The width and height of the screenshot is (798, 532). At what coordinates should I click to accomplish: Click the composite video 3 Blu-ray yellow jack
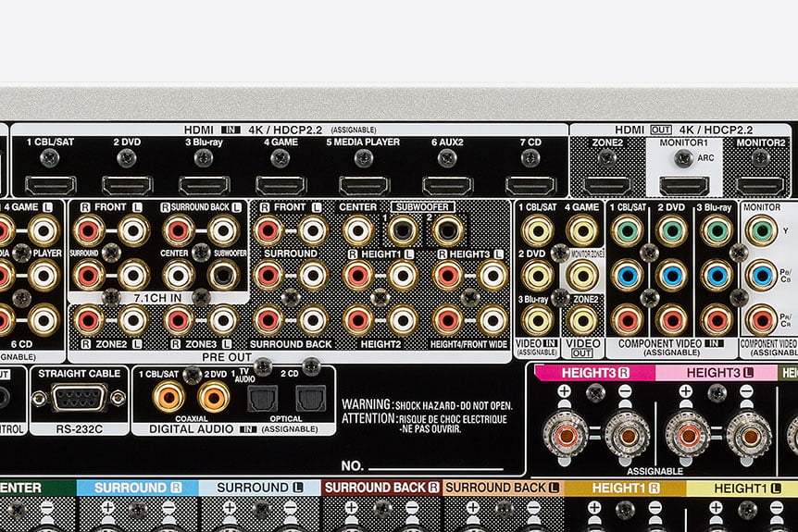pyautogui.click(x=538, y=320)
